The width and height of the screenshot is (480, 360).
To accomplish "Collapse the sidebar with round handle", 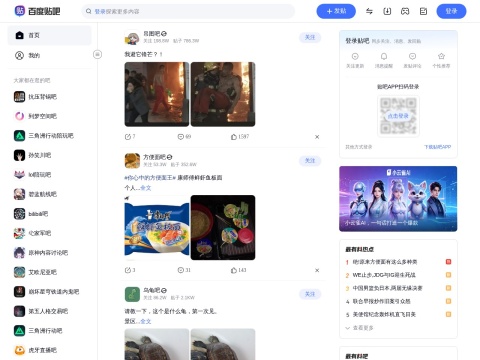I will tap(97, 54).
